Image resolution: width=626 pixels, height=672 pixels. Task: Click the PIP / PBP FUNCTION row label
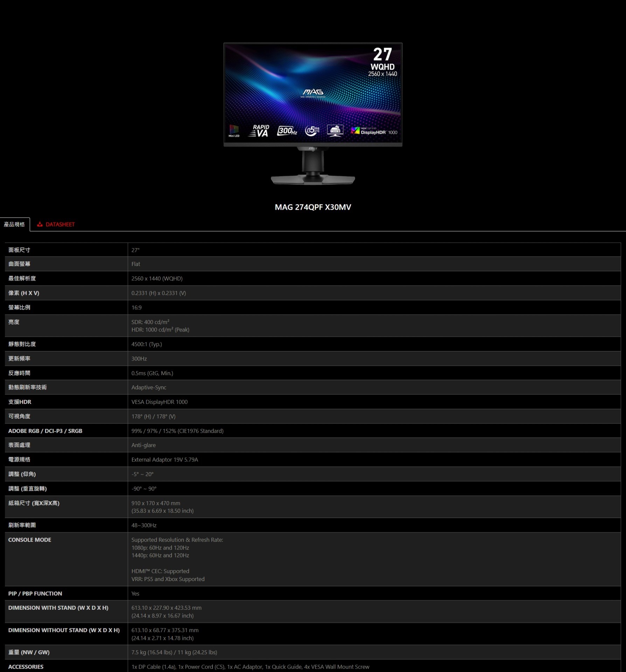35,594
